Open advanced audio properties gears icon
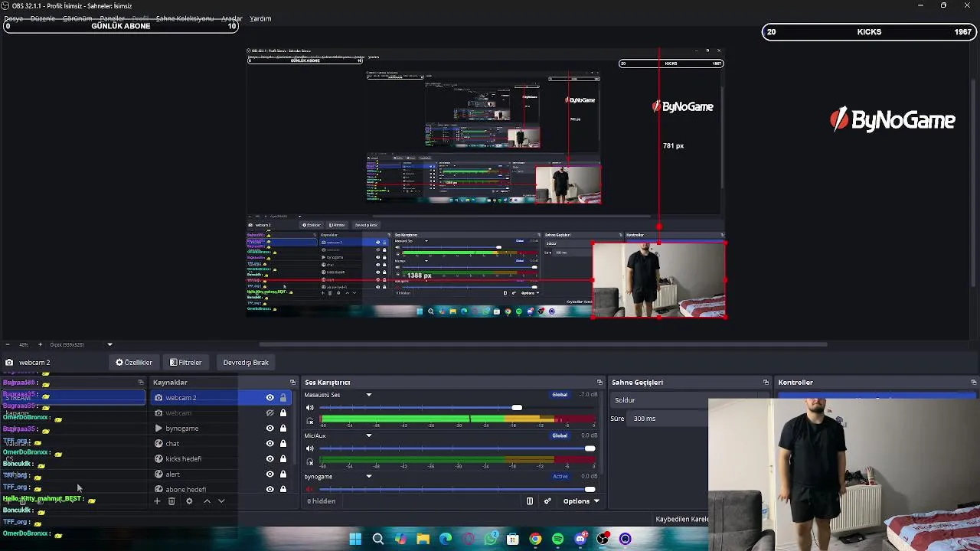The width and height of the screenshot is (980, 551). [547, 501]
